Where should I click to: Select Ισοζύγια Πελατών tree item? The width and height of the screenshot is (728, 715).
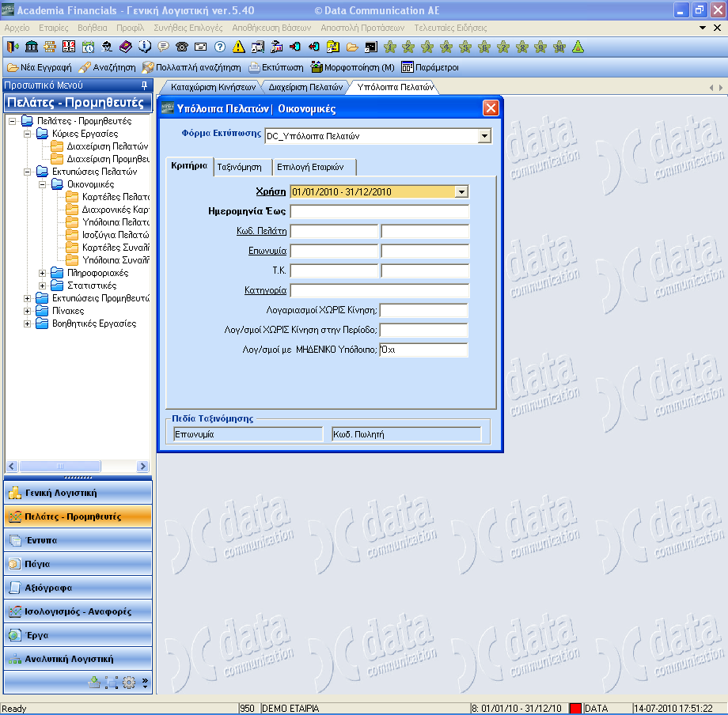[x=116, y=235]
